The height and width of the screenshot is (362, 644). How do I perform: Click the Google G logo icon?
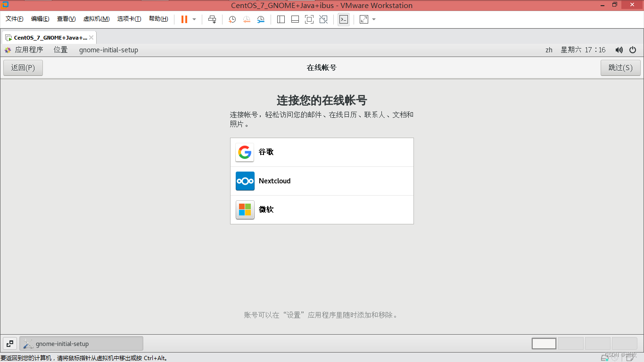[x=245, y=152]
